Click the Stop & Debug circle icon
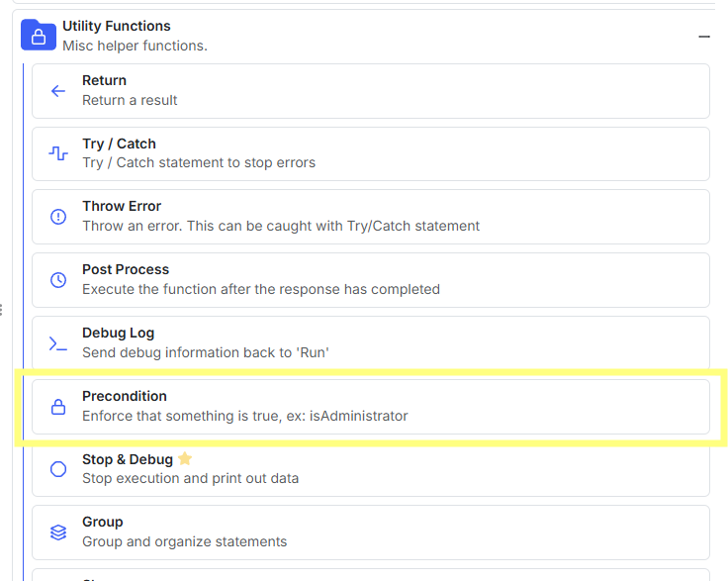This screenshot has height=581, width=728. coord(58,469)
